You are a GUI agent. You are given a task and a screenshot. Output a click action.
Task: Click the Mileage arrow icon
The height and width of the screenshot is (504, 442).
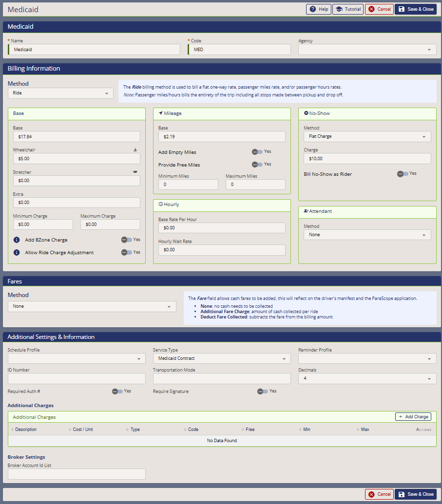[160, 113]
